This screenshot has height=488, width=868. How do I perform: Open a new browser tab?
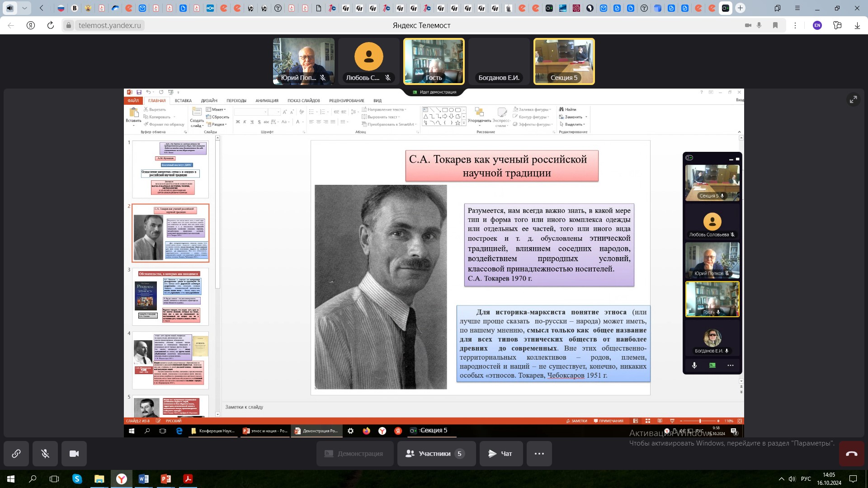[x=740, y=8]
